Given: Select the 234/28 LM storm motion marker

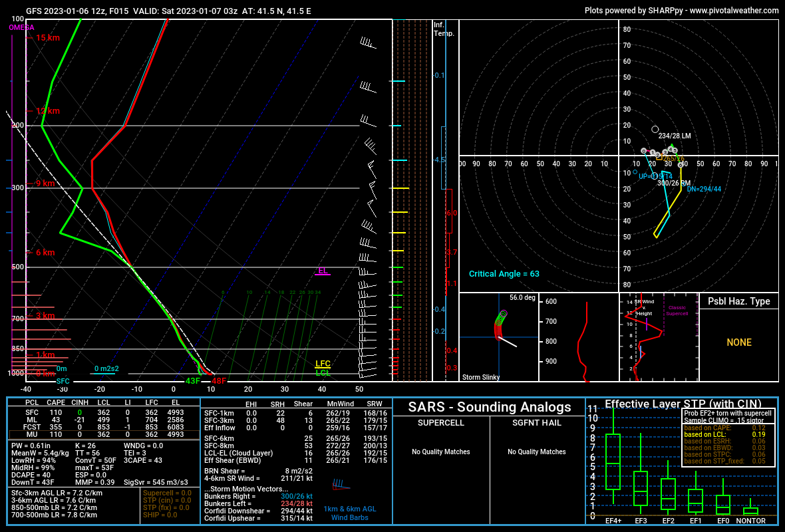Looking at the screenshot, I should tap(655, 130).
